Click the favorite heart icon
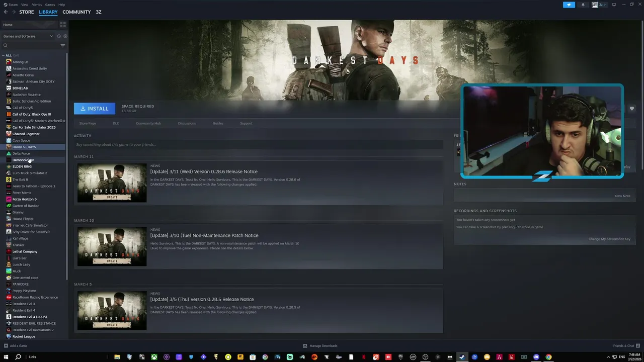 click(632, 109)
